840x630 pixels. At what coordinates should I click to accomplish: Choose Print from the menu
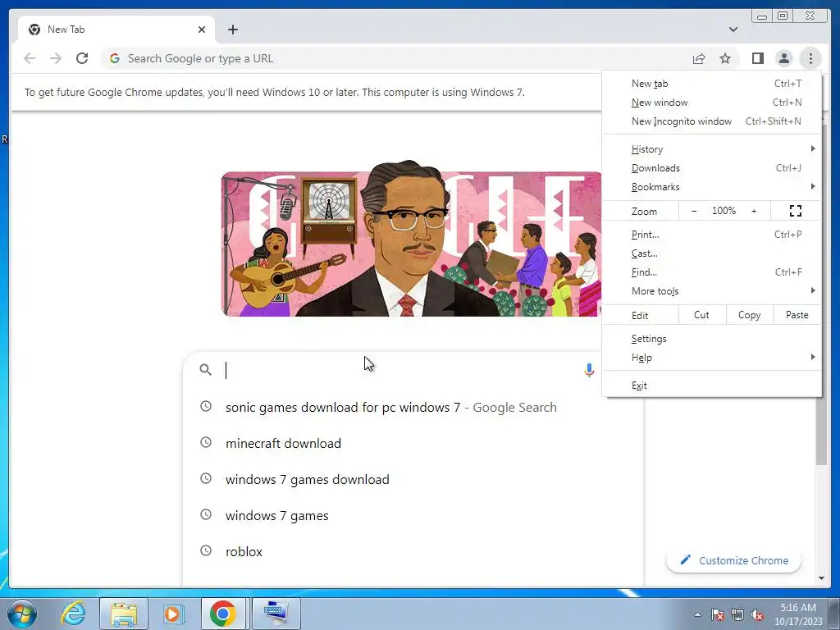(711, 234)
